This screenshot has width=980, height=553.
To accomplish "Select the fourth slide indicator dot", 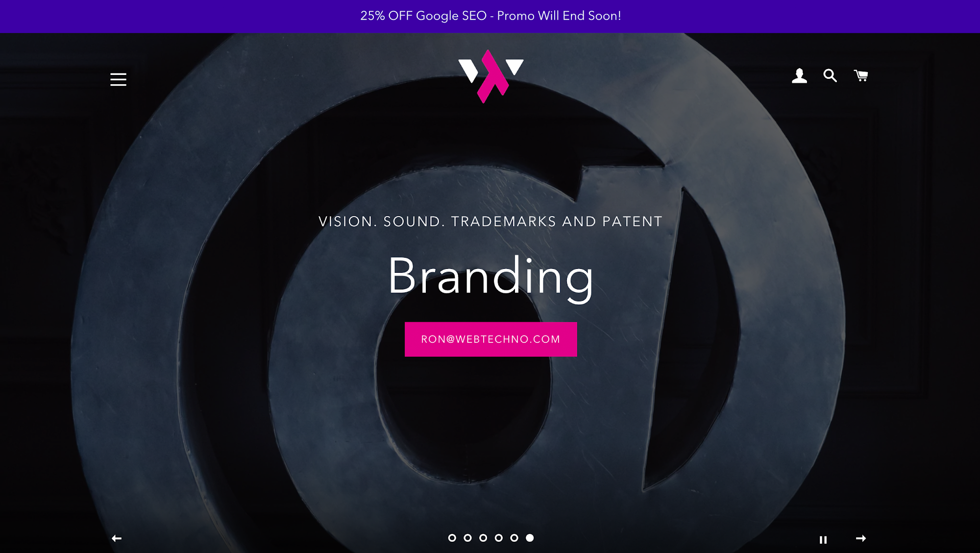I will (x=499, y=538).
